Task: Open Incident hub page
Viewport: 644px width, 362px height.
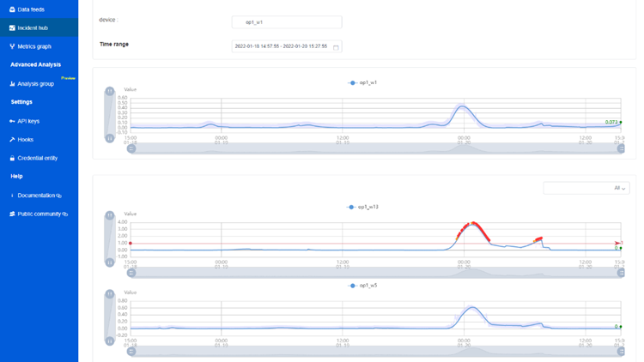Action: click(x=39, y=28)
